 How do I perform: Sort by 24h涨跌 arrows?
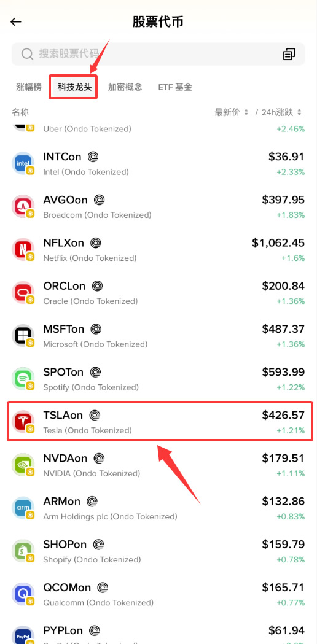coord(299,112)
